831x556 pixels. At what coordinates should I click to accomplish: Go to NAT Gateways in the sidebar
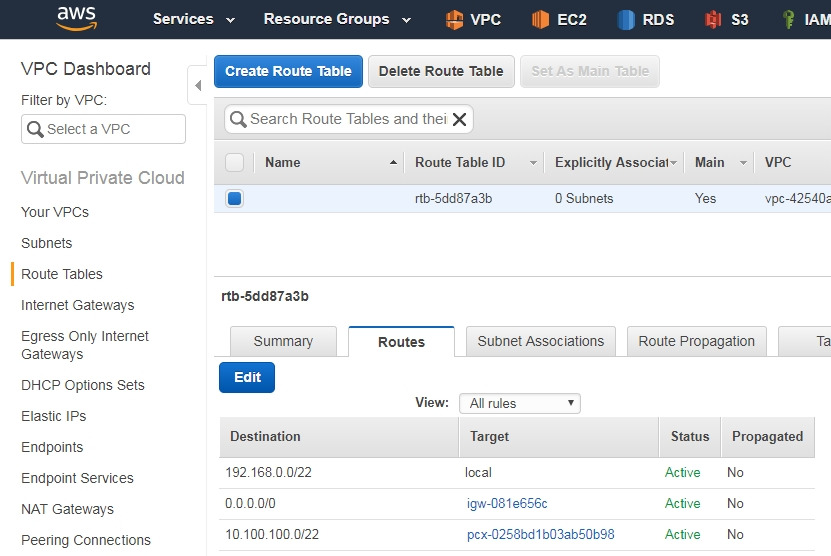(67, 509)
